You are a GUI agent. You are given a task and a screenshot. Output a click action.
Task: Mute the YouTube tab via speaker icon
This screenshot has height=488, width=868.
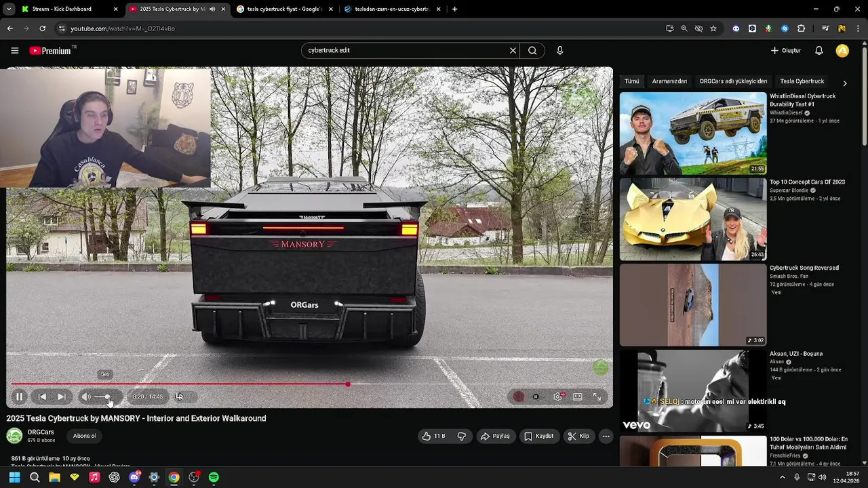pos(212,9)
